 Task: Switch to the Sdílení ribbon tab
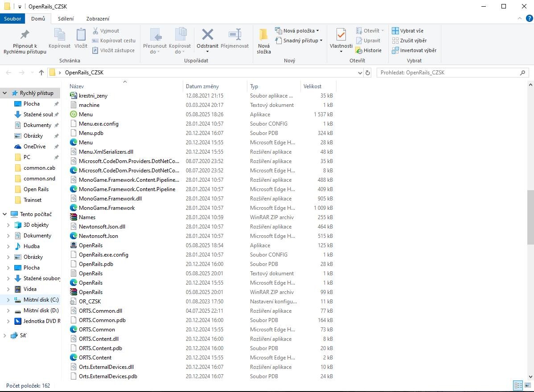coord(66,19)
